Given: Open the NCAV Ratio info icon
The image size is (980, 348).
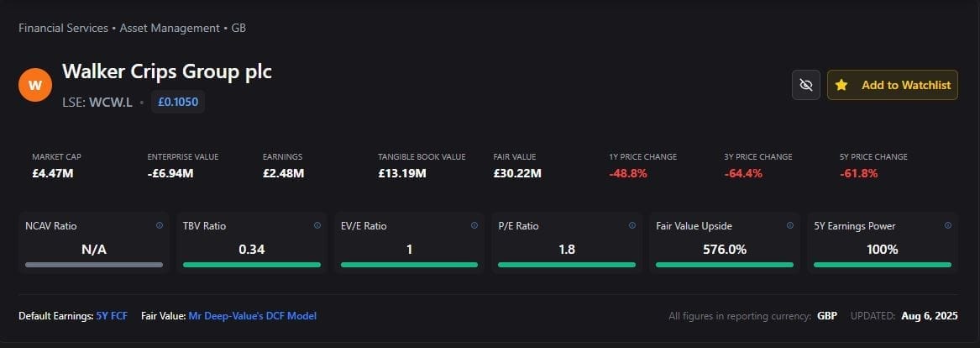Looking at the screenshot, I should (x=160, y=225).
